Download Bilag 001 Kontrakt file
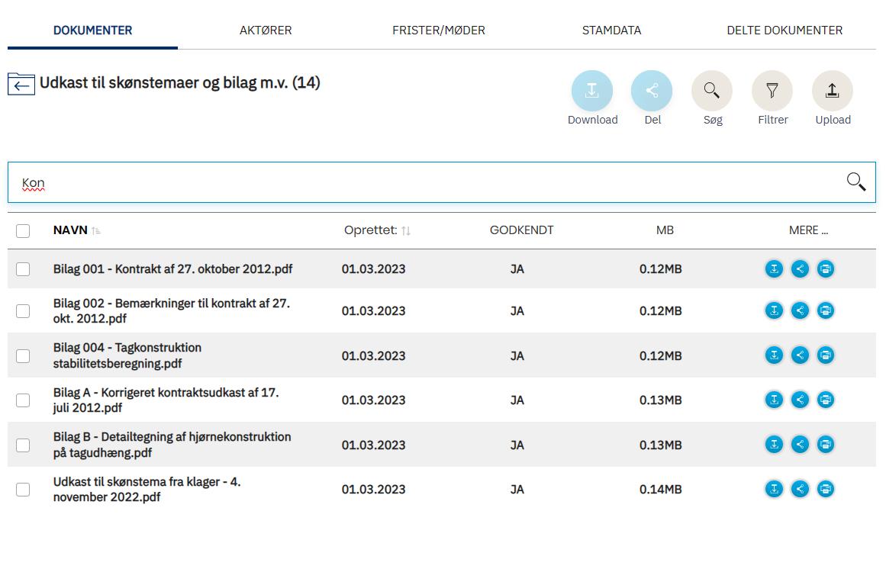 click(x=774, y=269)
